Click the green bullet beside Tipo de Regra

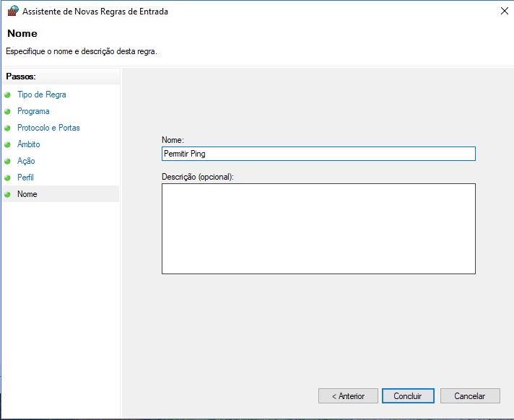(7, 95)
